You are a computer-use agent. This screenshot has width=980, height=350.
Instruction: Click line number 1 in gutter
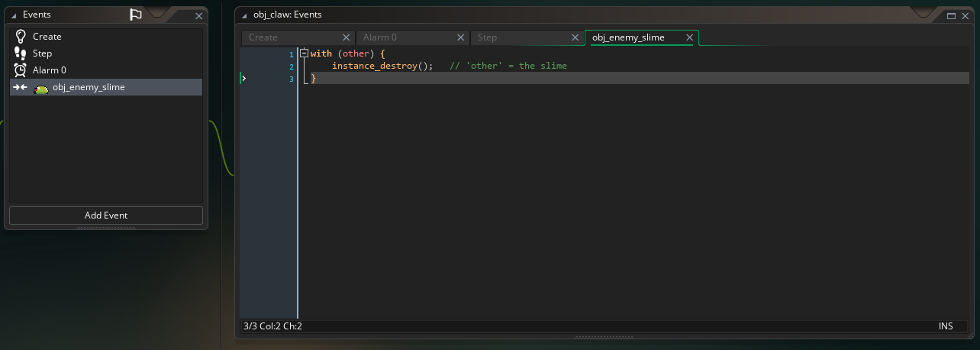291,54
